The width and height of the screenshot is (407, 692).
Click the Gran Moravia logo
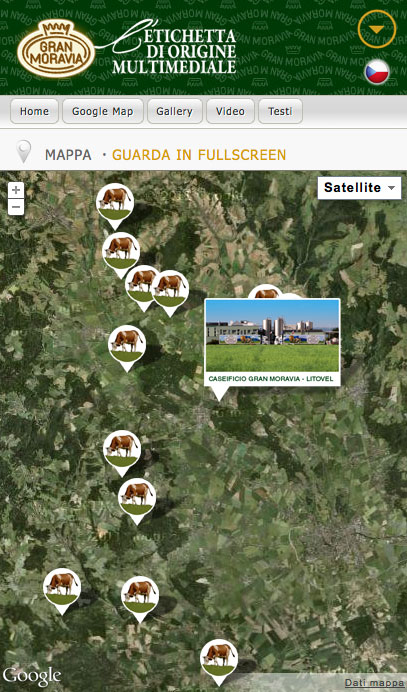point(56,49)
